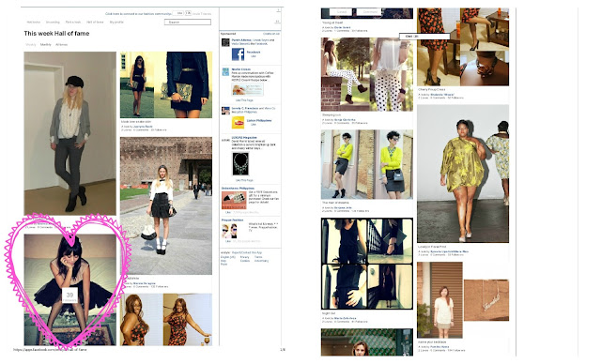Open the Hall of fame tab

pos(95,23)
